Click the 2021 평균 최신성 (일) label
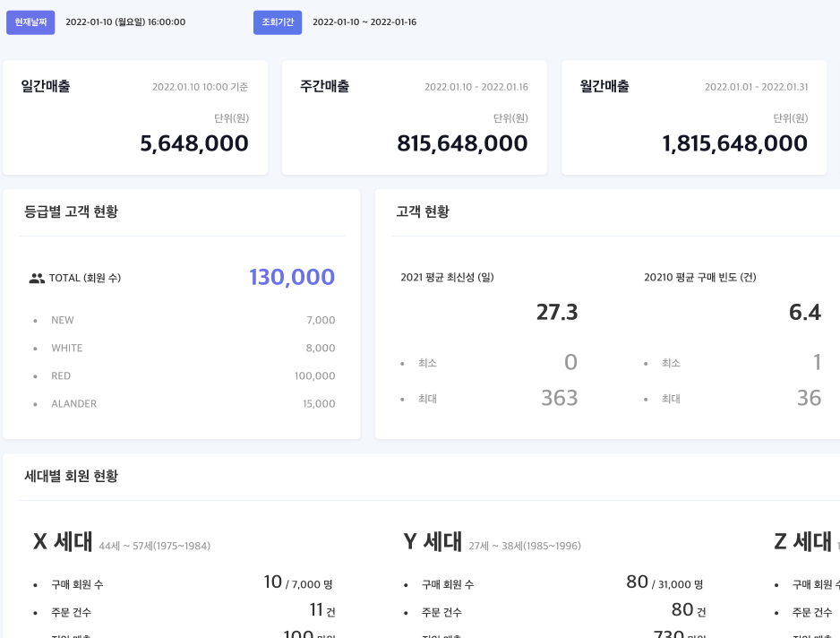The image size is (840, 638). click(448, 277)
